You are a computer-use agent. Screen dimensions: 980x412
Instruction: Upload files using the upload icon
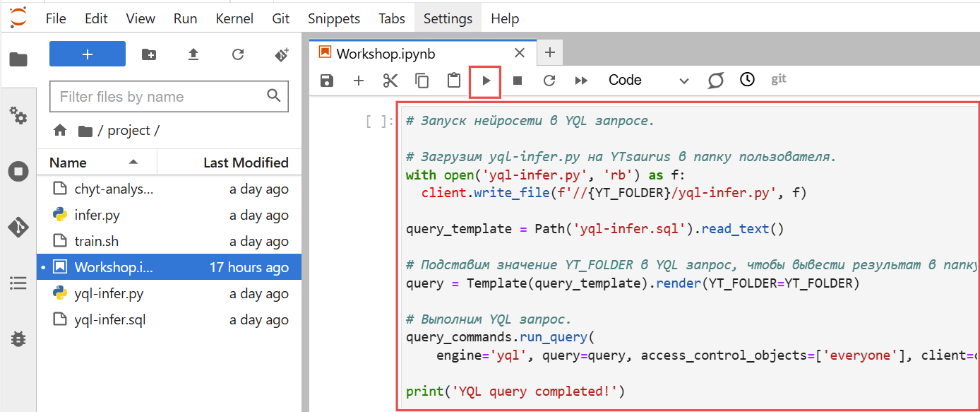coord(193,54)
